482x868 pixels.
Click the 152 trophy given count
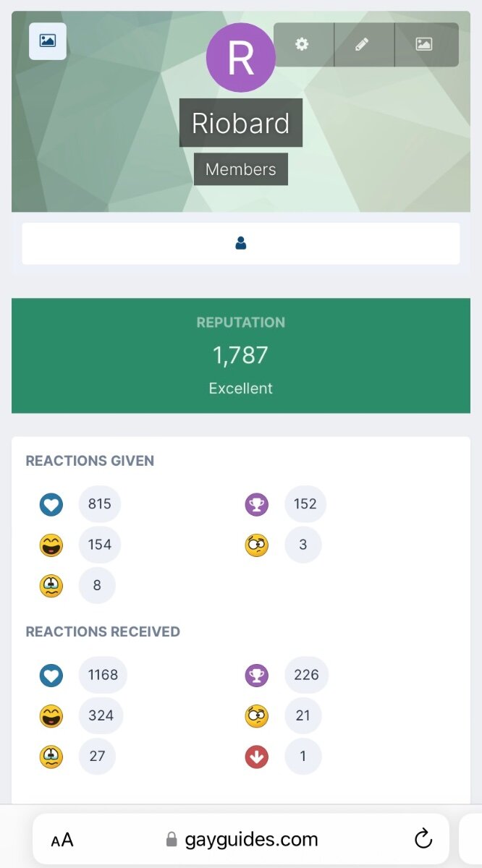(305, 503)
